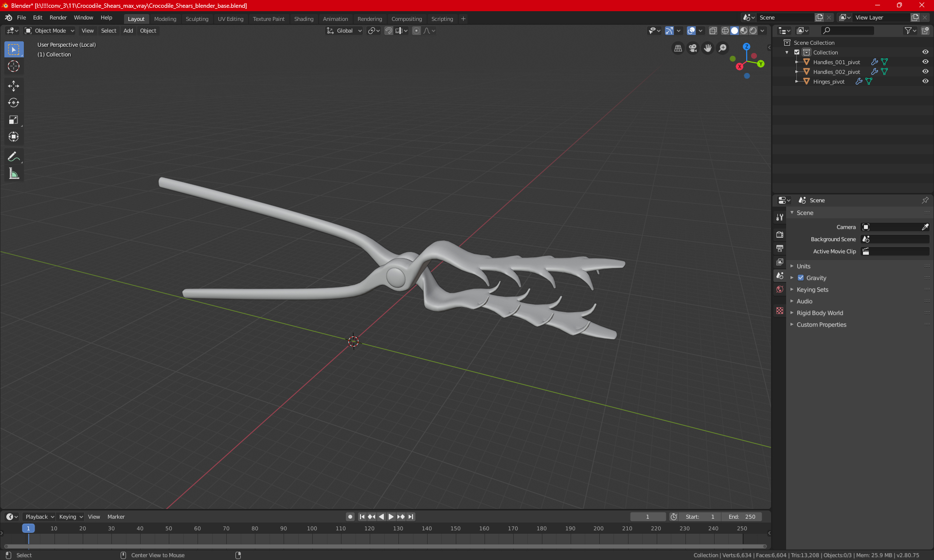
Task: Switch to material preview shading
Action: [x=744, y=31]
